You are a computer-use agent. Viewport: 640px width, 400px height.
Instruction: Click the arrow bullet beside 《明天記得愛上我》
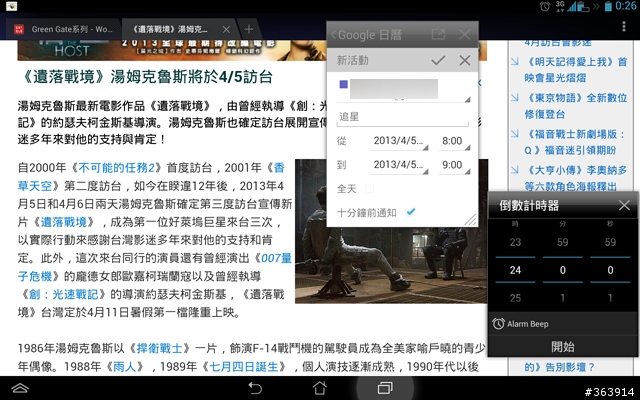coord(515,62)
